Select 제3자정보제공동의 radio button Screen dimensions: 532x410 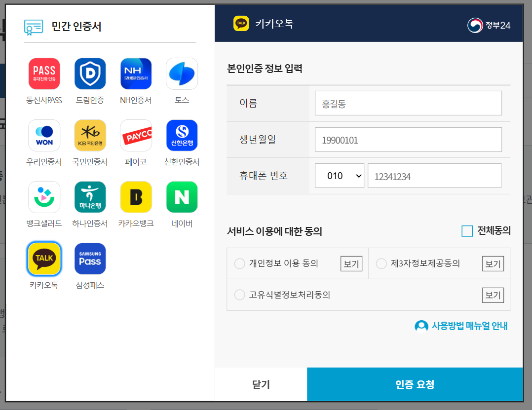pyautogui.click(x=381, y=263)
